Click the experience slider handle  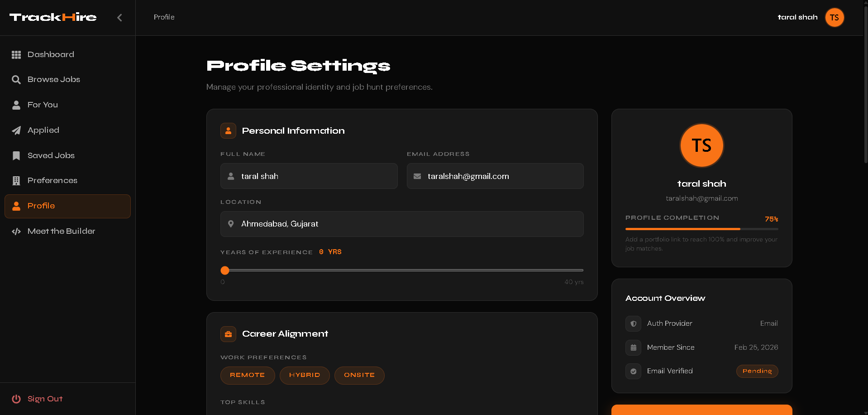tap(225, 270)
